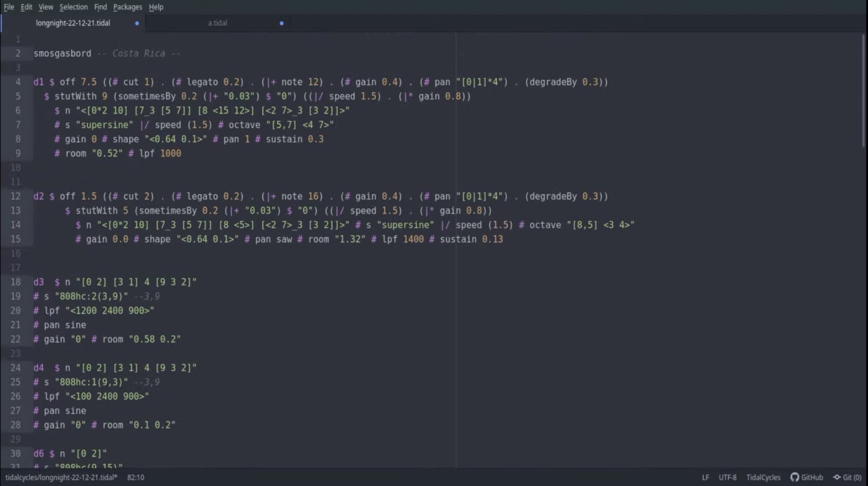
Task: Open the Selection menu
Action: tap(73, 7)
